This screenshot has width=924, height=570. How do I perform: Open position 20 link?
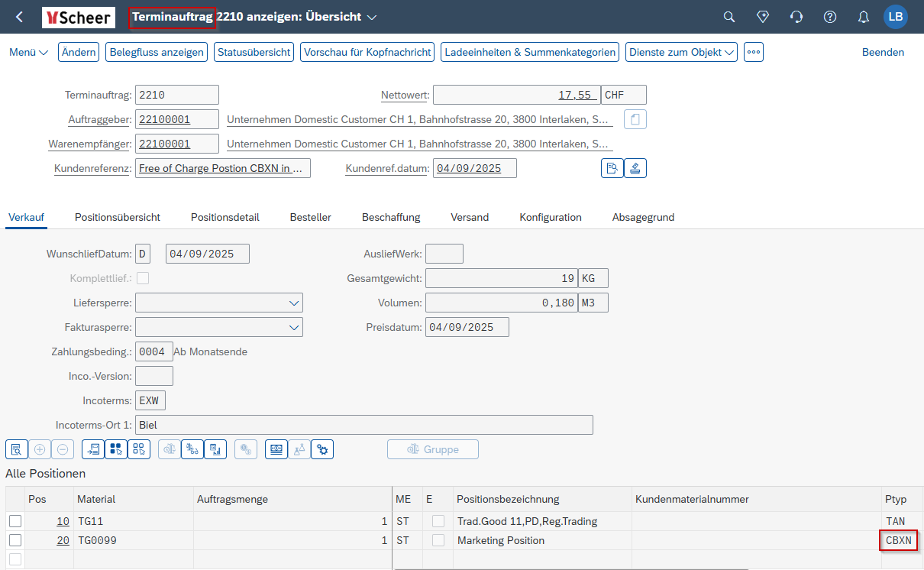tap(63, 540)
